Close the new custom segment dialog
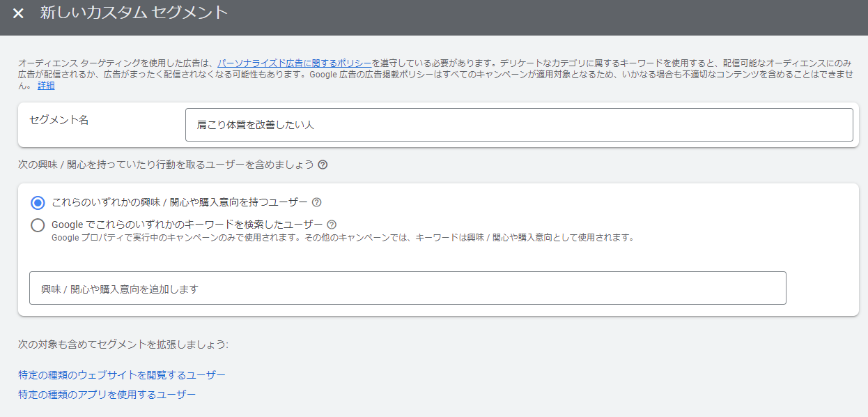The width and height of the screenshot is (868, 417). (x=18, y=13)
